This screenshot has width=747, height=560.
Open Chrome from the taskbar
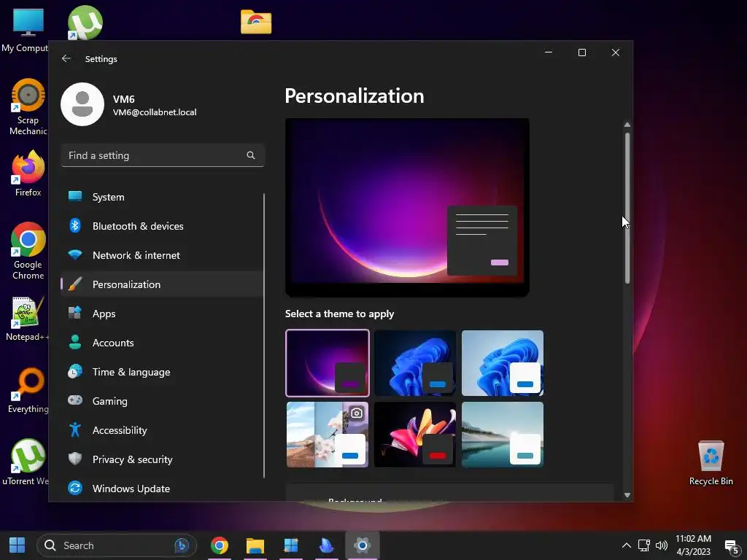click(x=220, y=545)
